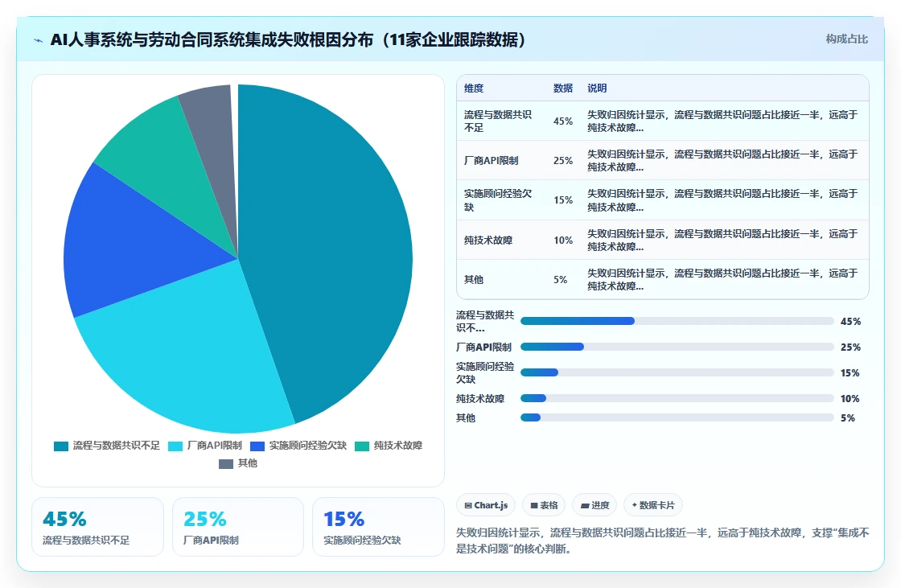Open the 45% 流程与数据共识不足 stat card
The image size is (901, 588).
[97, 527]
